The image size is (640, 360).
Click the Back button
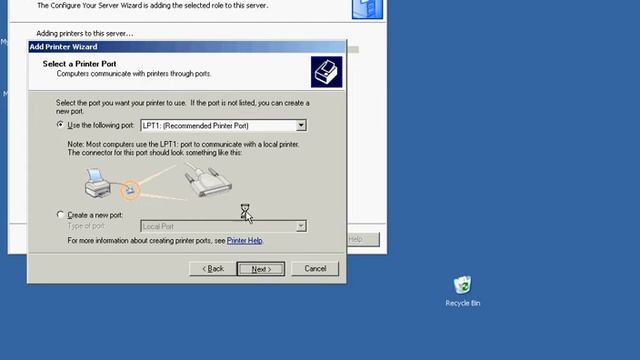coord(213,269)
